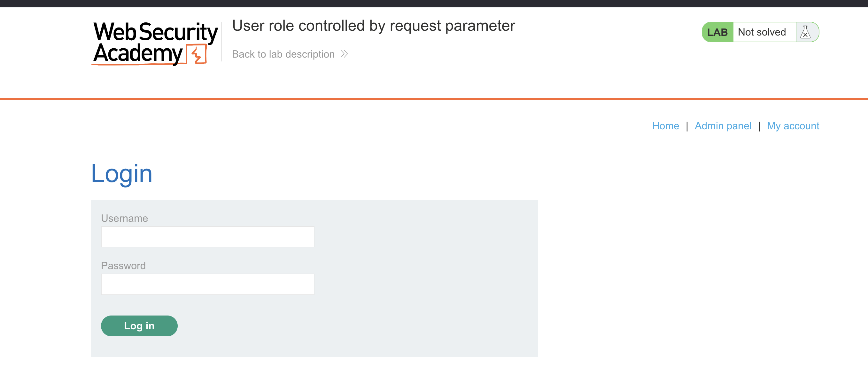This screenshot has width=868, height=368.
Task: Click the orange horizontal divider line
Action: (434, 99)
